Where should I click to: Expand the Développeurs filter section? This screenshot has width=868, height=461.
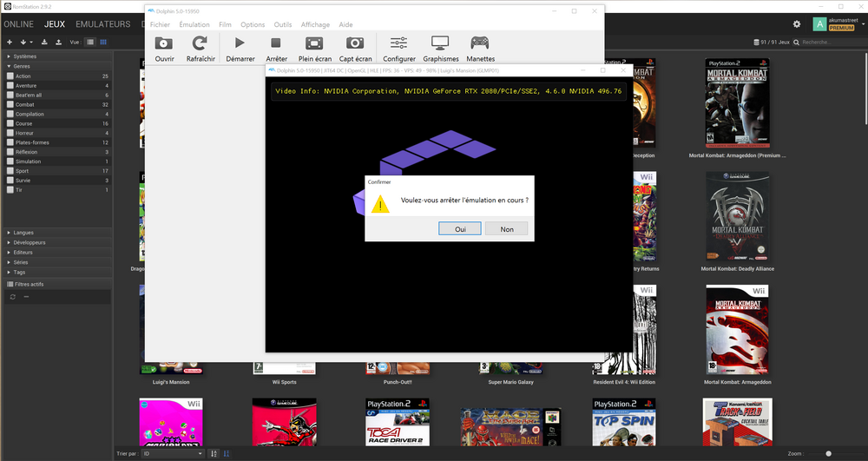tap(10, 242)
